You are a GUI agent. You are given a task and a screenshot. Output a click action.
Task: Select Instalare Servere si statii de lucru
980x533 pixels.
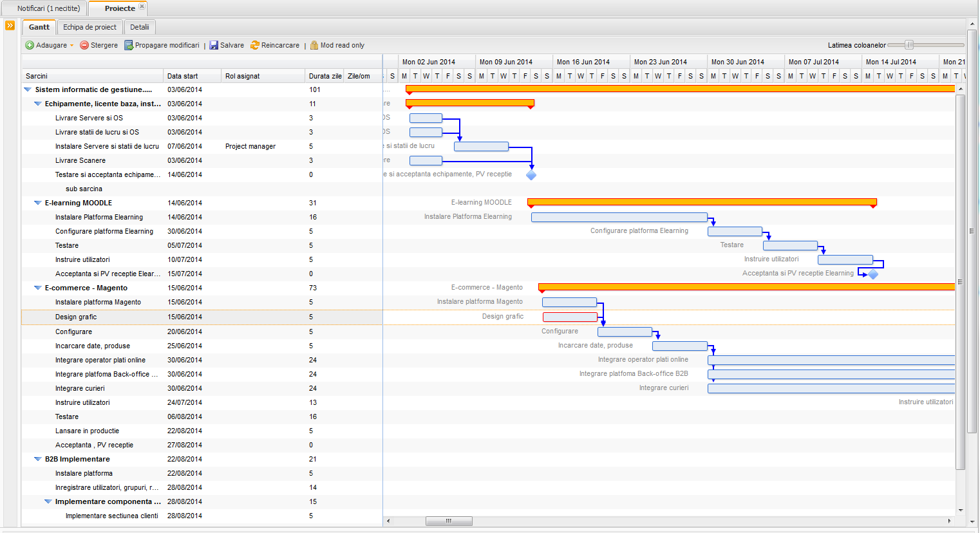click(x=202, y=146)
